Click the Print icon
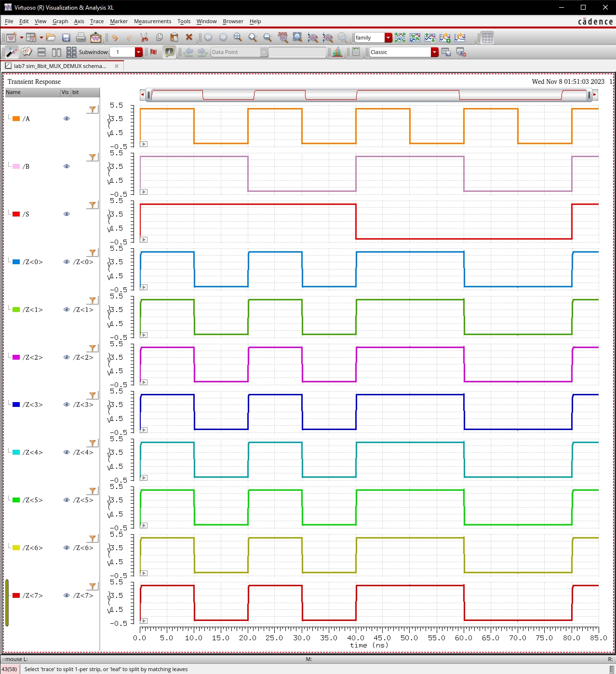 click(x=81, y=38)
